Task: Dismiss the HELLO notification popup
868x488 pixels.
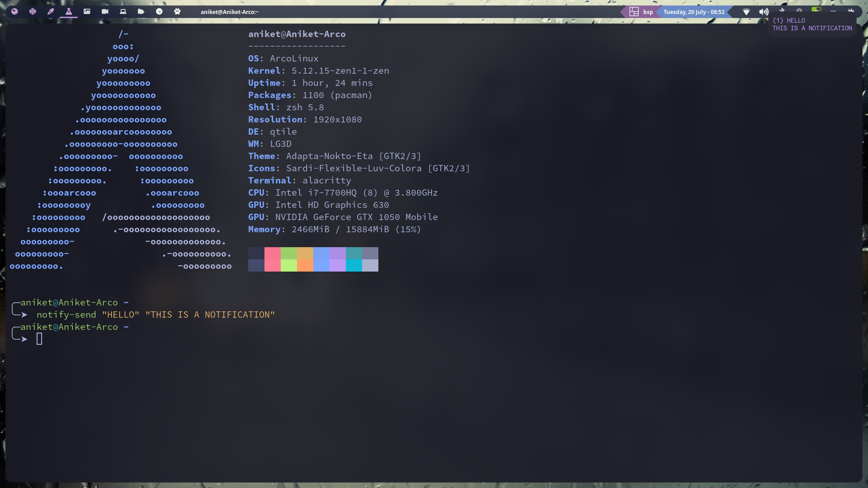Action: coord(811,24)
